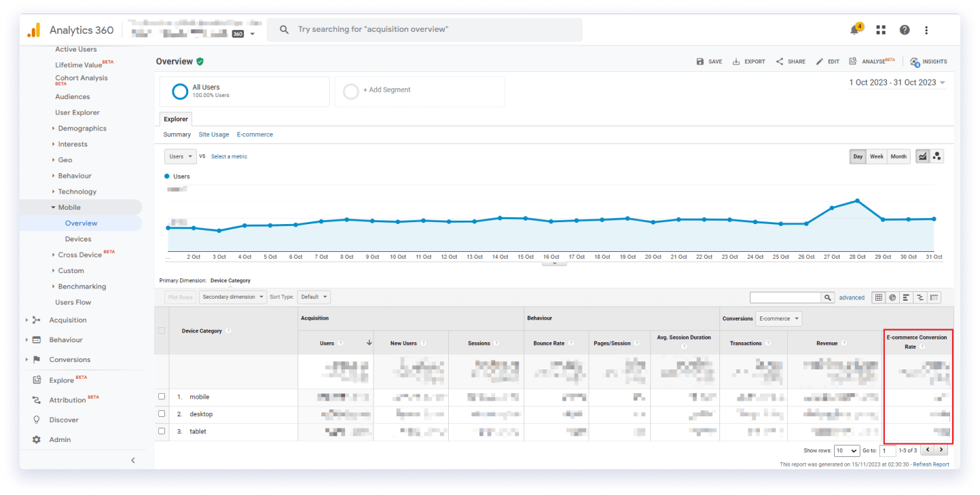
Task: Select the pie chart table view icon
Action: (892, 297)
